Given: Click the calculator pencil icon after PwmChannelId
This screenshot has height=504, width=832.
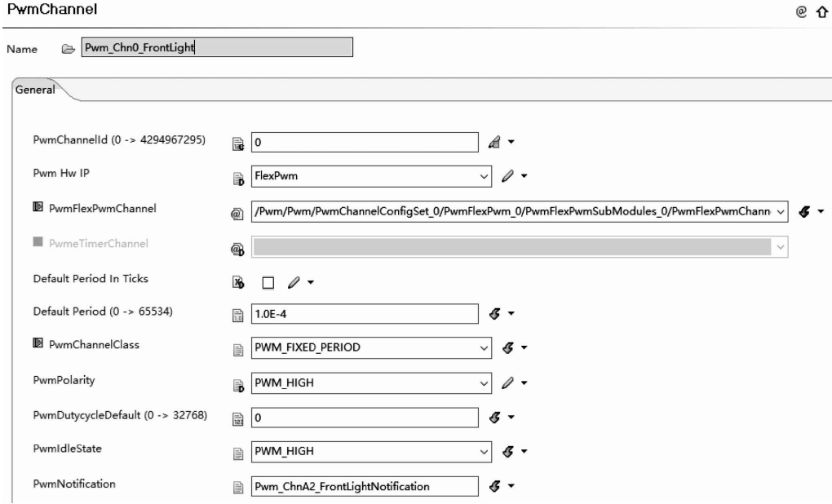Looking at the screenshot, I should tap(494, 142).
